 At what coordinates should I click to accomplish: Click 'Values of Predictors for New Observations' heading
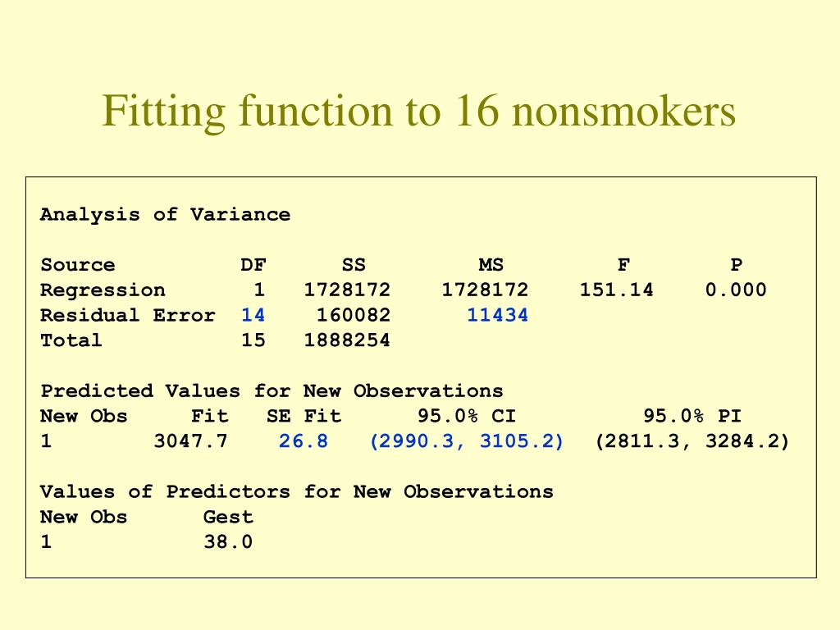click(x=297, y=491)
